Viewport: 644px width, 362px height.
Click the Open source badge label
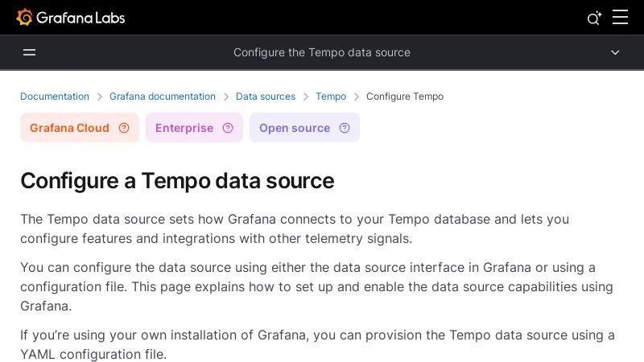(x=295, y=128)
